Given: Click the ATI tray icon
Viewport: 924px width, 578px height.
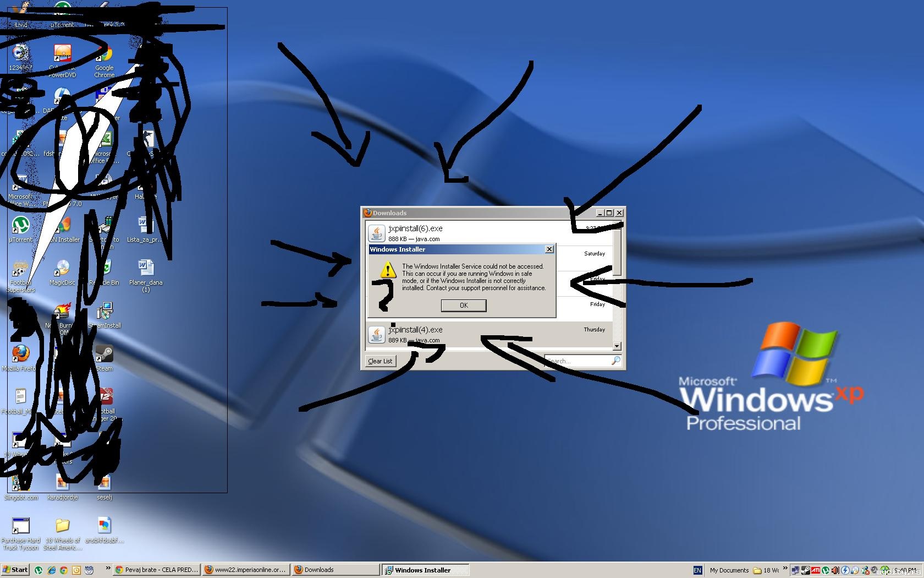Looking at the screenshot, I should point(816,570).
